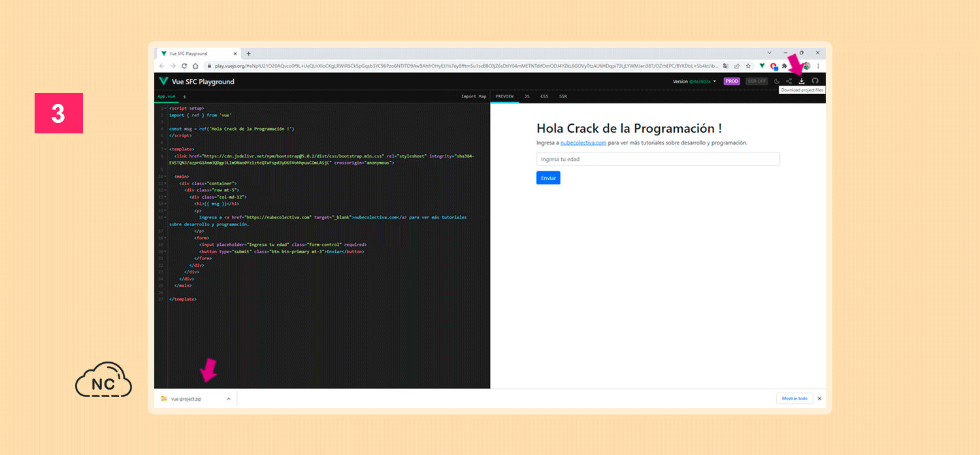This screenshot has height=455, width=980.
Task: Toggle the SSR OFF switch
Action: [757, 82]
